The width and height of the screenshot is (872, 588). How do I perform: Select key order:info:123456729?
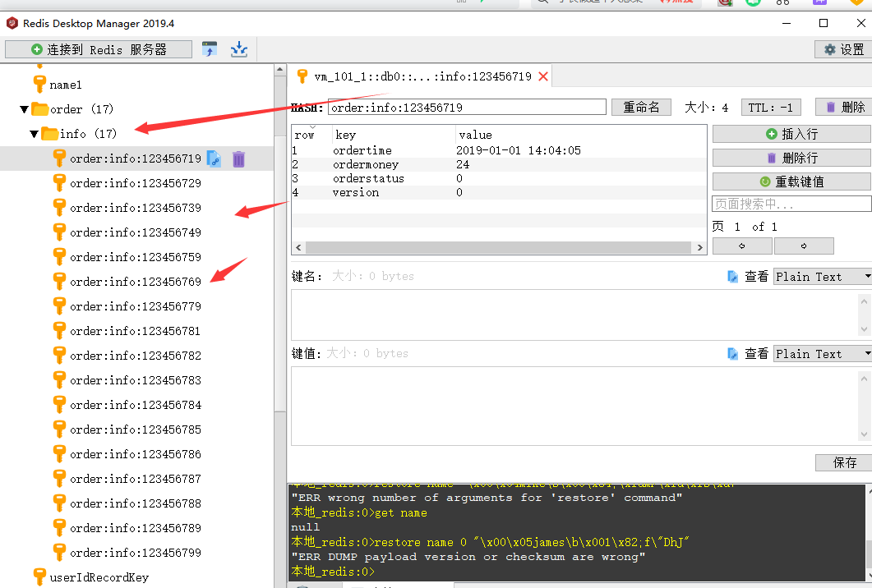[x=135, y=183]
